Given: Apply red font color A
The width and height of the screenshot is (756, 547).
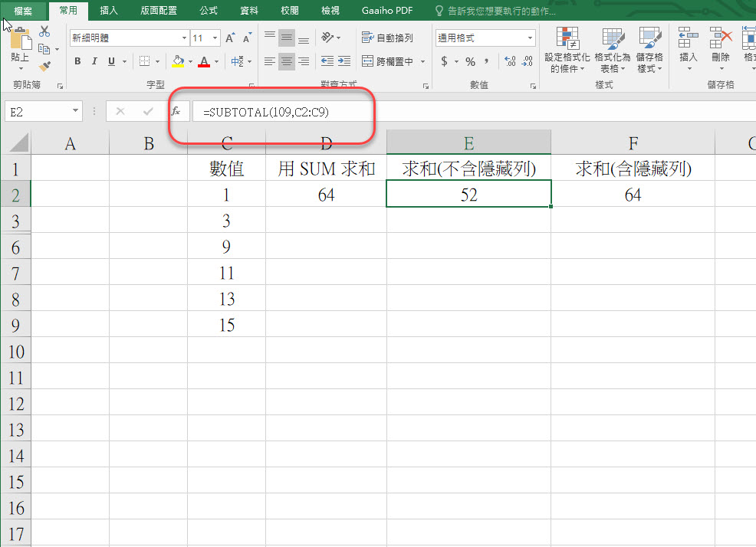Looking at the screenshot, I should [x=204, y=61].
